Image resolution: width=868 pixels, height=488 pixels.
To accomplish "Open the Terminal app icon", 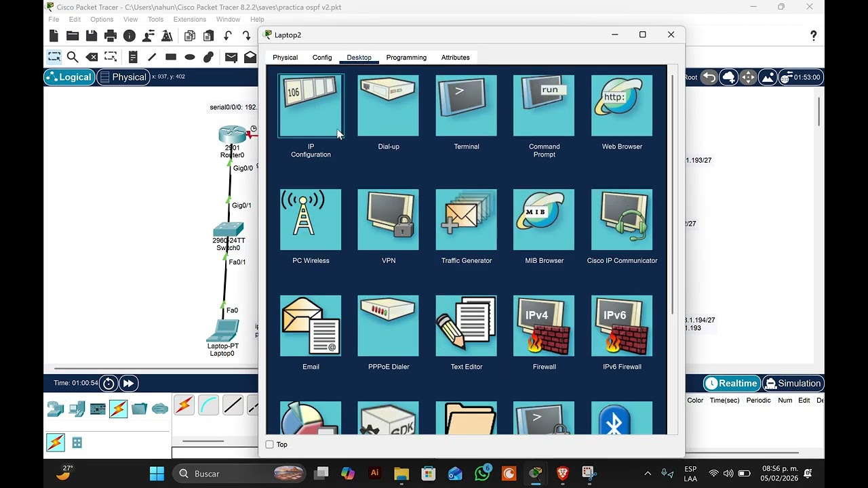I will pos(467,106).
